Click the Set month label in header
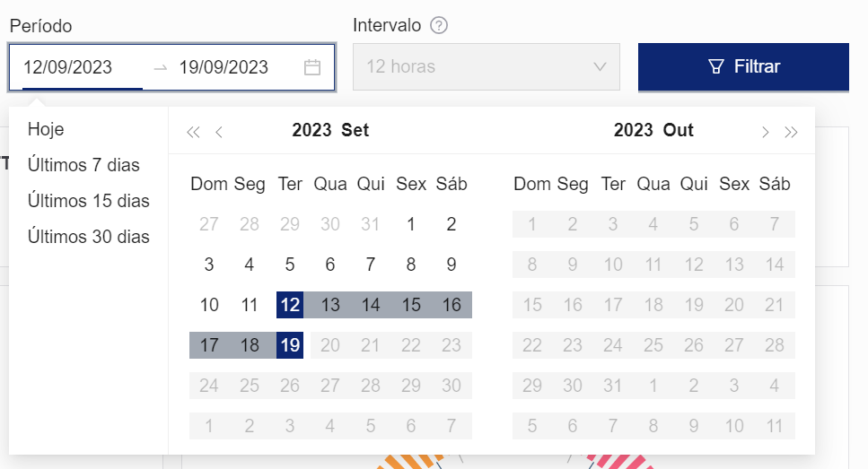This screenshot has width=868, height=469. click(355, 130)
